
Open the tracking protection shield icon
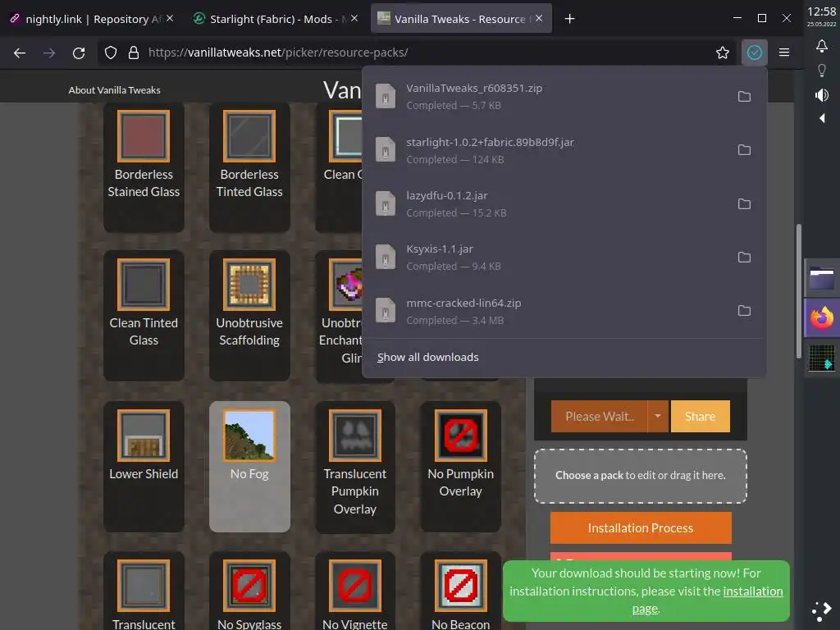111,52
